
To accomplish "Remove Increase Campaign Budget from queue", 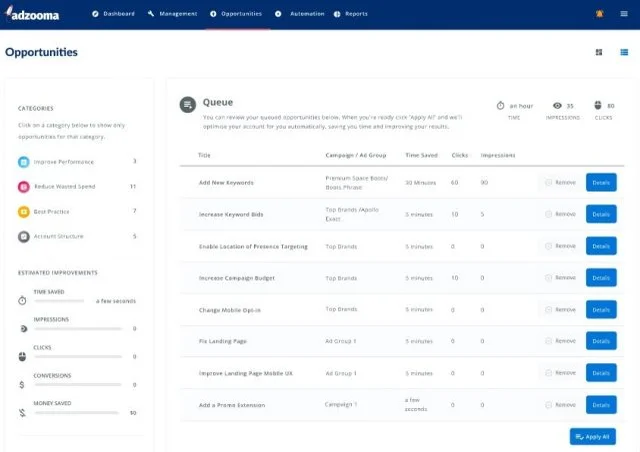I will coord(560,278).
